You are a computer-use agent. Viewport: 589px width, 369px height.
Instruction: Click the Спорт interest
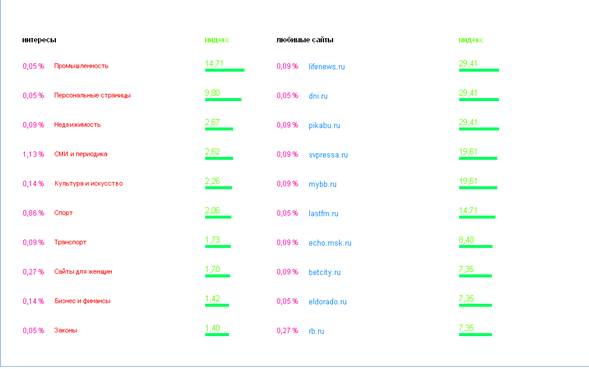coord(63,213)
